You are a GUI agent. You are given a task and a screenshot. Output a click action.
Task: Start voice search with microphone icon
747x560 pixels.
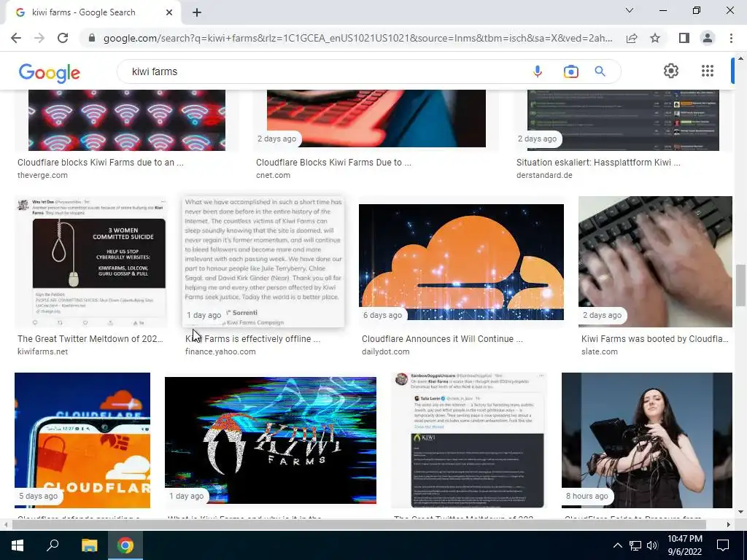coord(538,71)
